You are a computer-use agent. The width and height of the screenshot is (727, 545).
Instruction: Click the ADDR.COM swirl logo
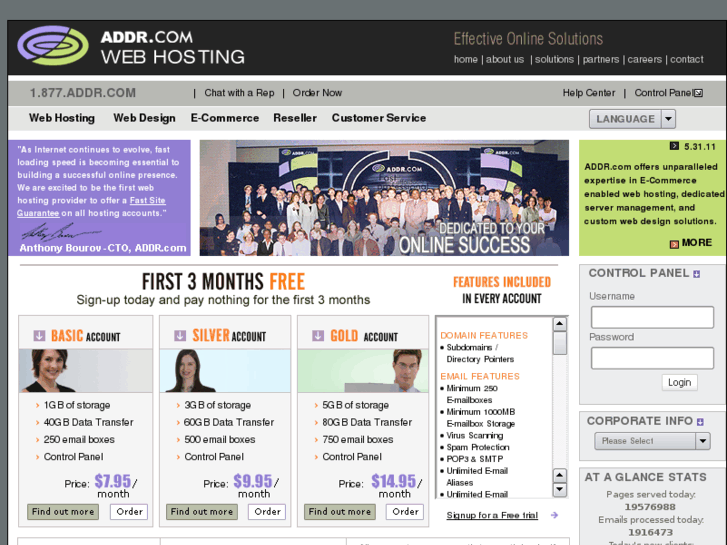pos(53,45)
